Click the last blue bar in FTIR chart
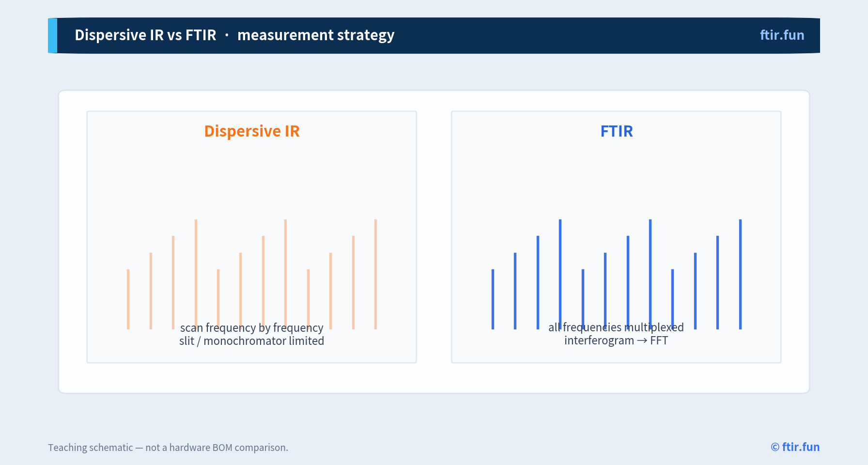The height and width of the screenshot is (465, 868). 740,274
